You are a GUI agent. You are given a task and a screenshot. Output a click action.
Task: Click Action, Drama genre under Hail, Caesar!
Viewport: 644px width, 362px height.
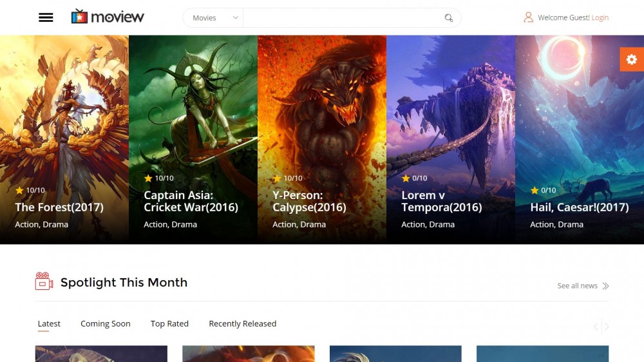556,224
